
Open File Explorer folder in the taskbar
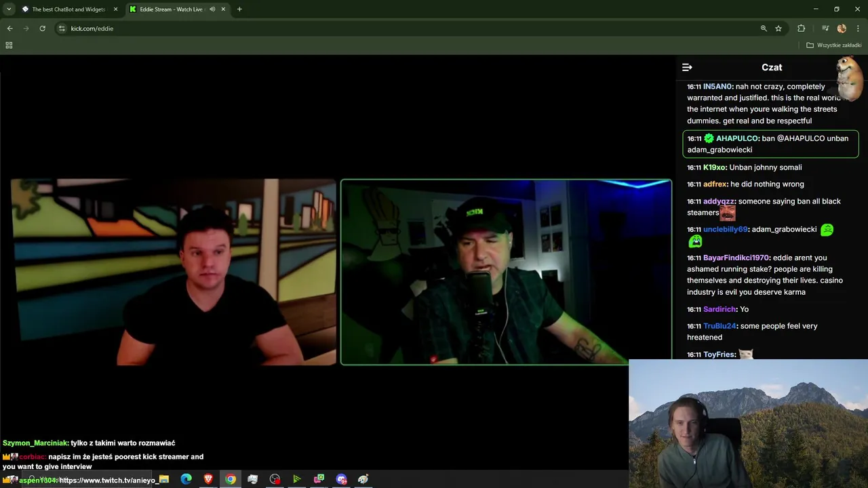tap(164, 479)
